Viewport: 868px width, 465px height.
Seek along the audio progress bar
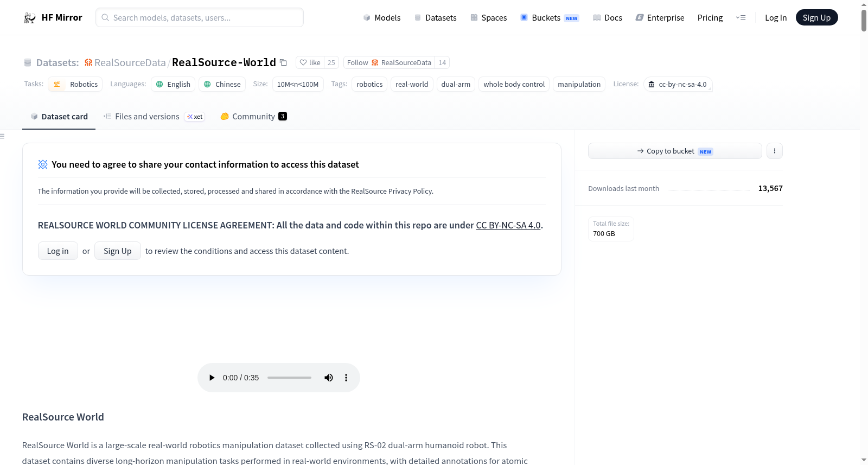[289, 378]
